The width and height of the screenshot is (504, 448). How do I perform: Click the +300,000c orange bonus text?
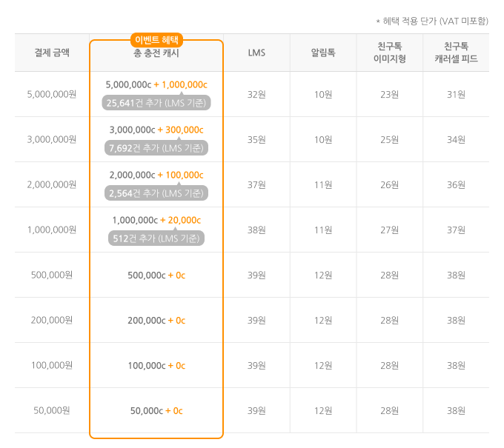coord(181,130)
